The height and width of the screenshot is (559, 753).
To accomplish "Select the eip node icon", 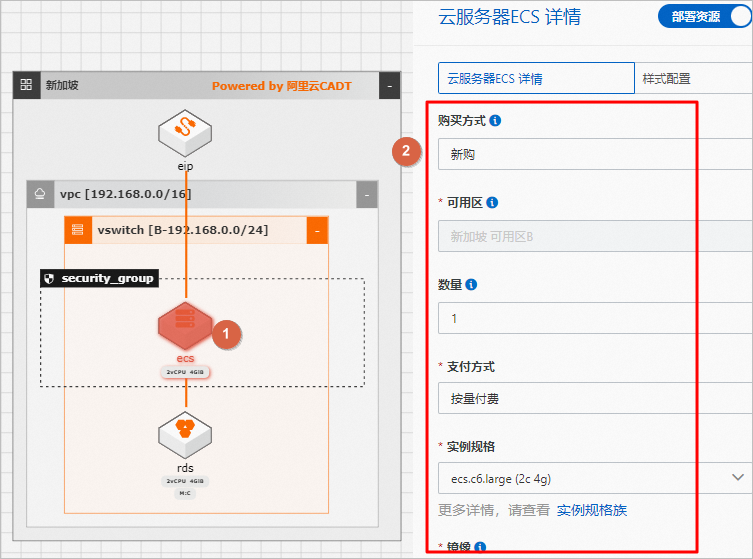I will click(x=185, y=134).
